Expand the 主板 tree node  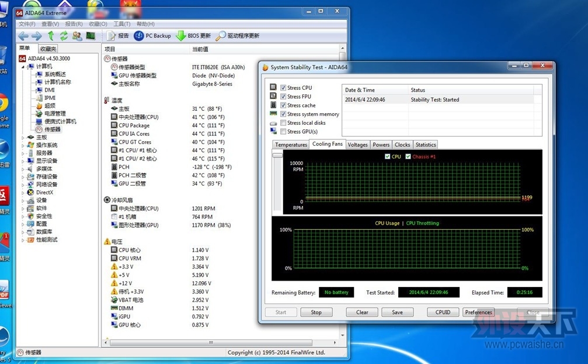tap(23, 138)
